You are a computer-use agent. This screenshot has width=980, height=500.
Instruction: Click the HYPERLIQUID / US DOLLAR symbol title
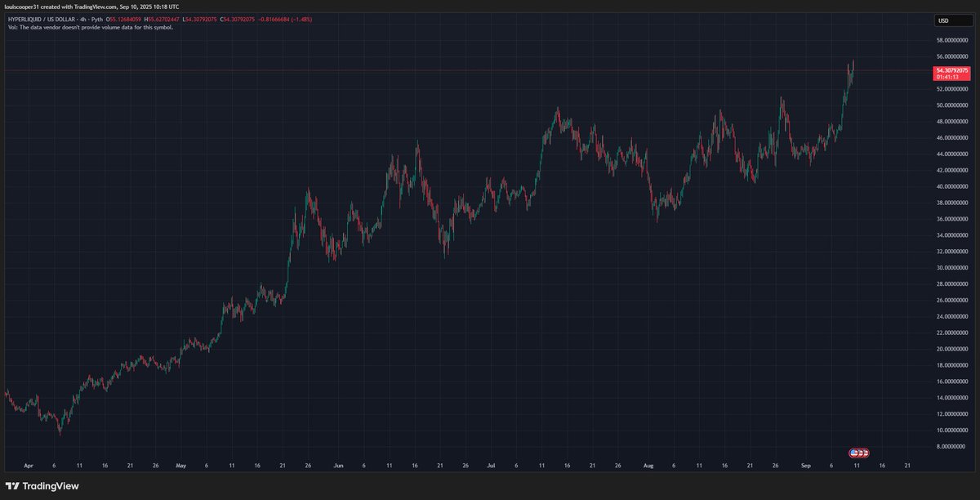click(42, 19)
